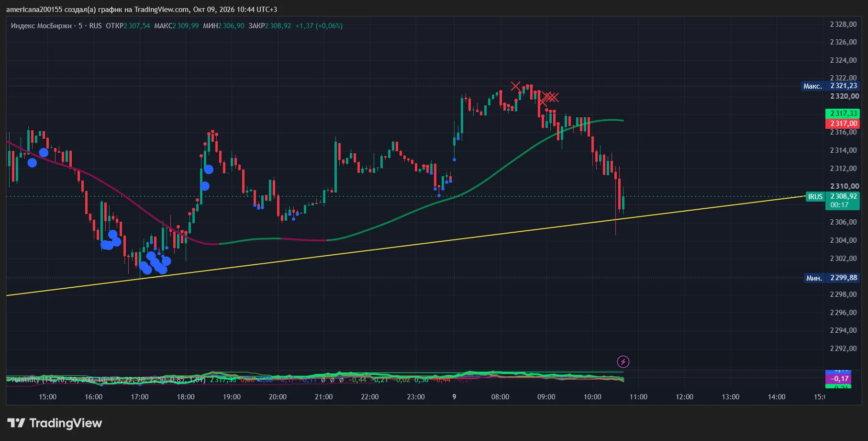Click the red 2 317,00 price label
The image size is (868, 441).
point(843,124)
